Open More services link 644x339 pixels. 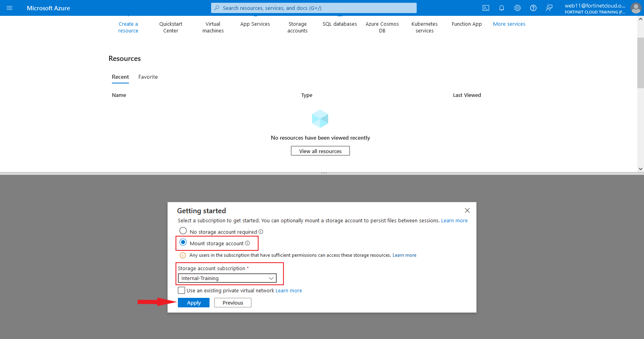509,24
